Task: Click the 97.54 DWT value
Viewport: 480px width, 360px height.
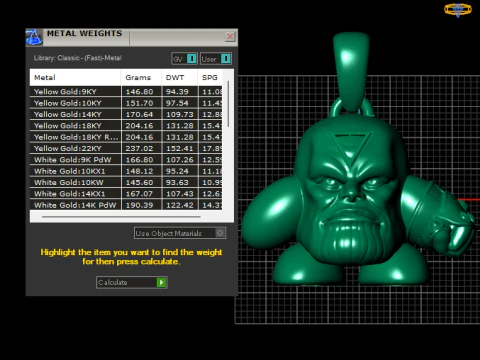Action: (x=177, y=103)
